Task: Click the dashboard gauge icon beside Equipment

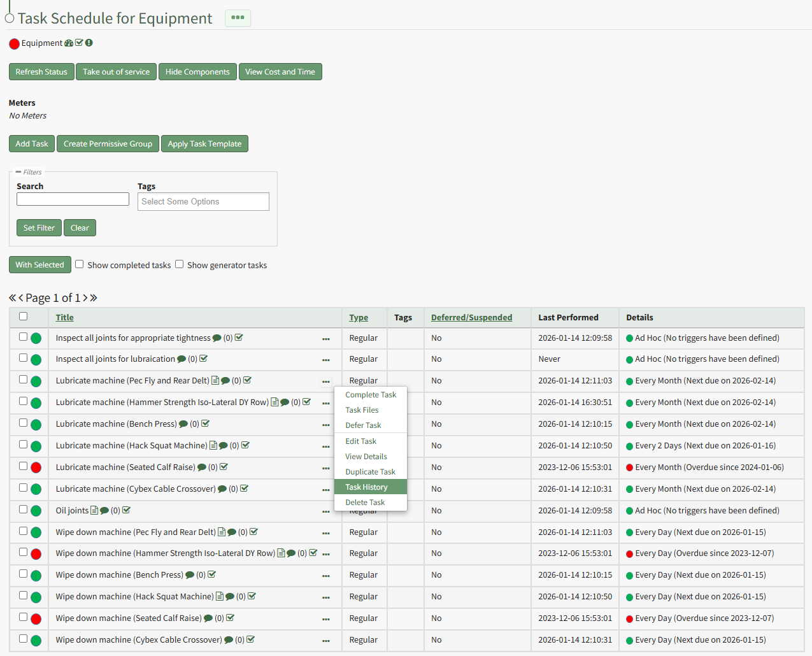Action: [x=69, y=43]
